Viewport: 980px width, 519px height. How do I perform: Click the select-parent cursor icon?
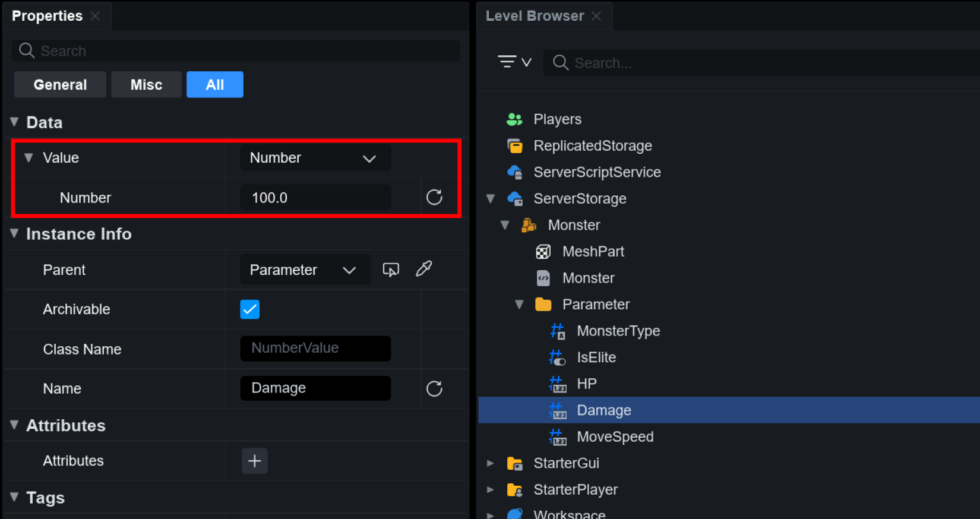click(x=391, y=270)
